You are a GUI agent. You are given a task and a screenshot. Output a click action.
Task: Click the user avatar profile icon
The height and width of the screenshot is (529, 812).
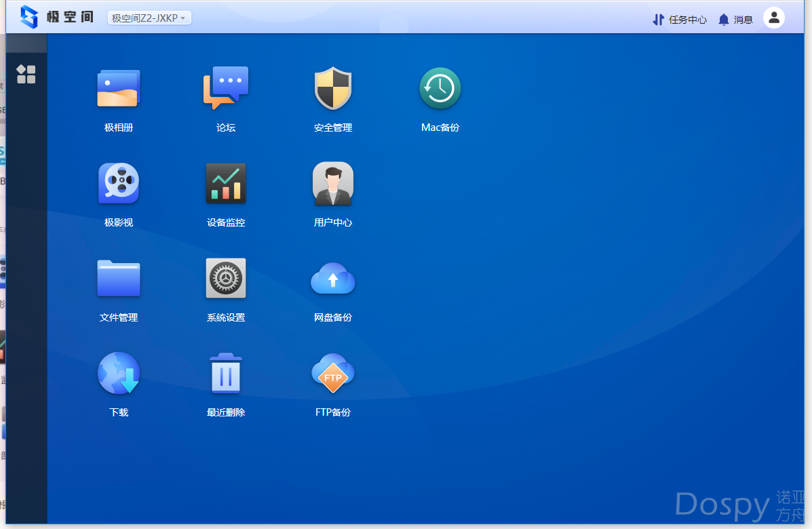pos(774,18)
